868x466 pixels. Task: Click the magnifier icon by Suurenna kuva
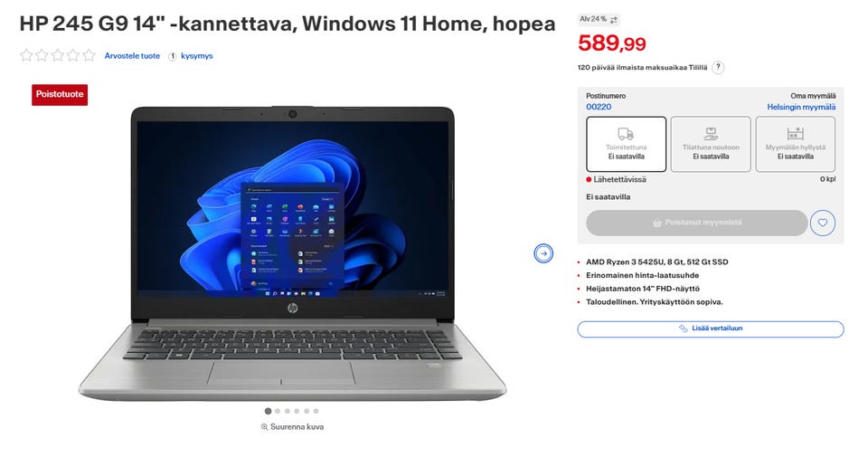(x=265, y=427)
